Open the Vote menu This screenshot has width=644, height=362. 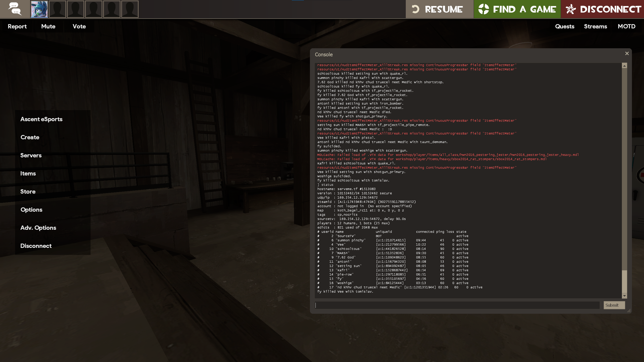point(79,26)
